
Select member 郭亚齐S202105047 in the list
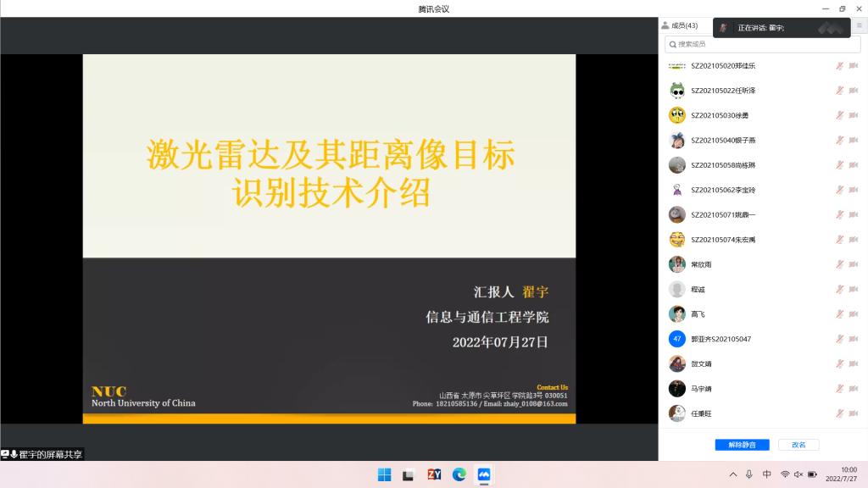click(x=721, y=339)
